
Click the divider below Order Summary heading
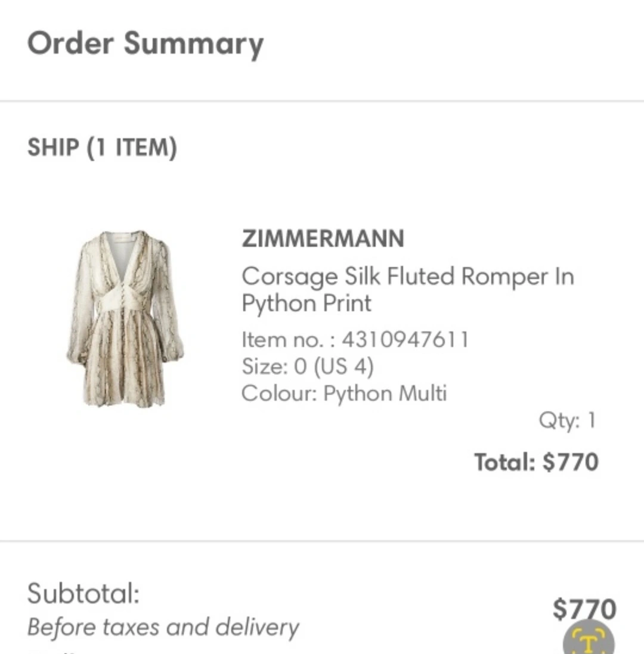(322, 101)
